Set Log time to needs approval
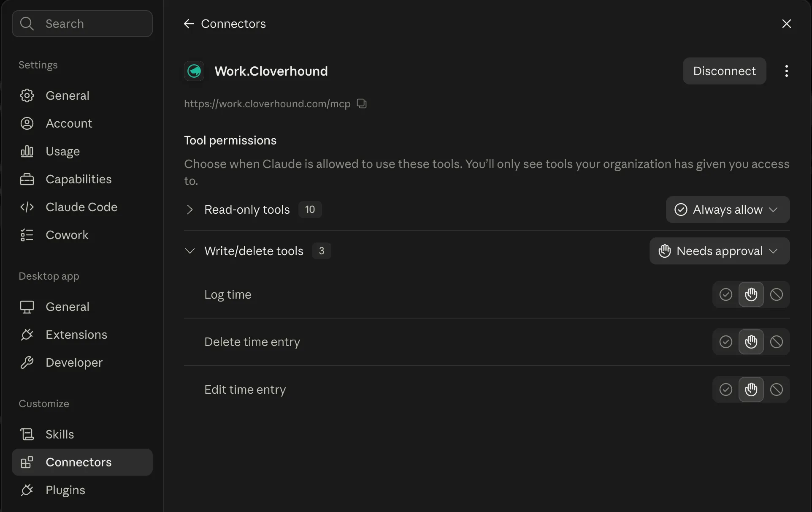812x512 pixels. point(751,294)
